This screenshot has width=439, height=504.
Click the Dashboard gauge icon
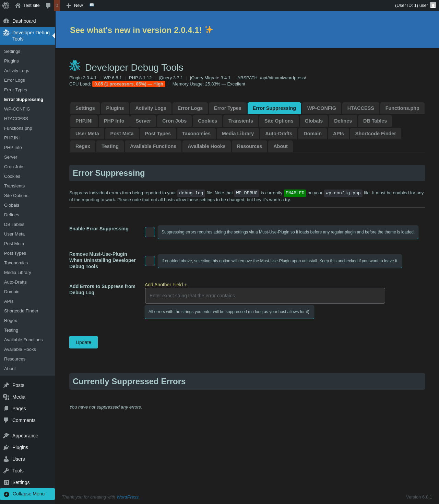(6, 21)
